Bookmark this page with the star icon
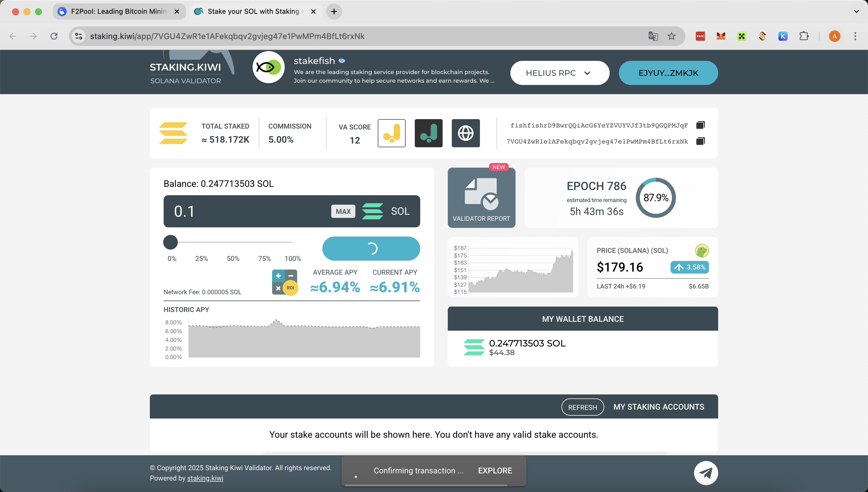Screen dimensions: 868x492 click(671, 36)
